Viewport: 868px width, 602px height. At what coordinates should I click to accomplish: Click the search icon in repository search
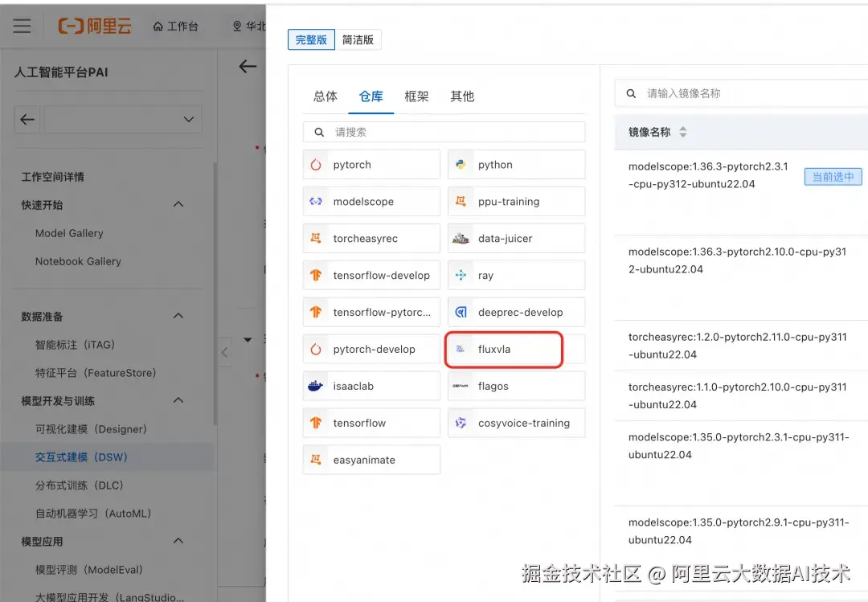point(319,133)
